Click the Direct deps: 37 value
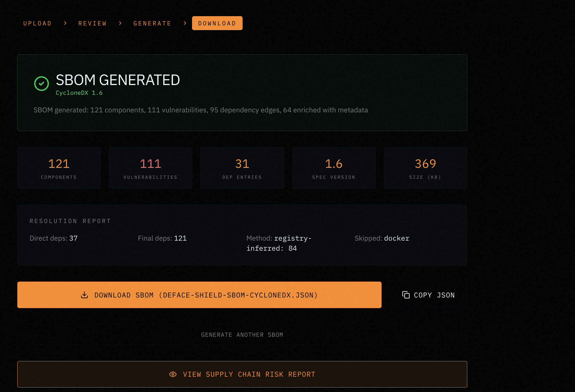 coord(54,238)
